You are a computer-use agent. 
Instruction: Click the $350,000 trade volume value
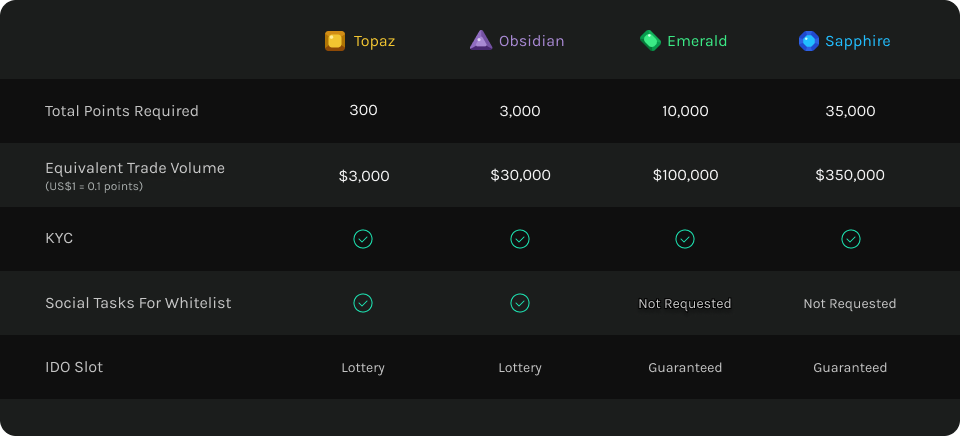850,175
